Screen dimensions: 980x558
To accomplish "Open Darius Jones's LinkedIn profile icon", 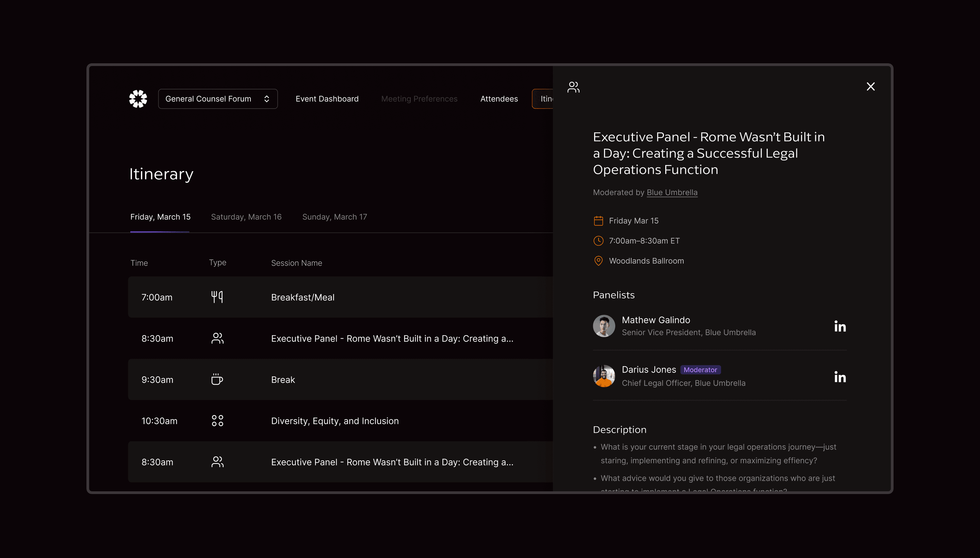I will tap(840, 377).
